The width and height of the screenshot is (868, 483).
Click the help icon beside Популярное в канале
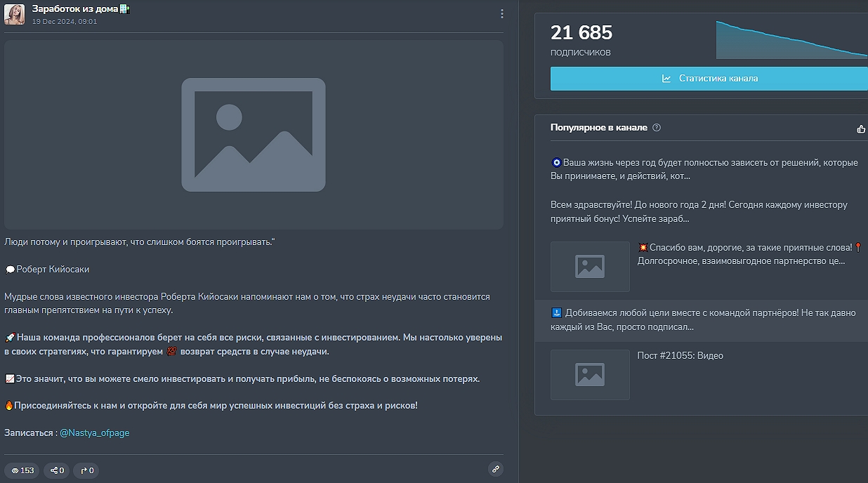[x=657, y=128]
